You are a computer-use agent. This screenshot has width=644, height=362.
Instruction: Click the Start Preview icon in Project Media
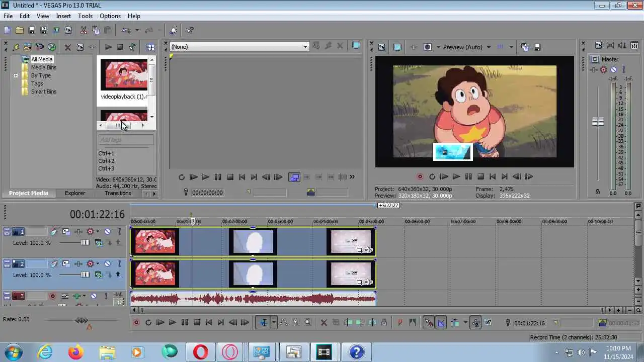108,47
